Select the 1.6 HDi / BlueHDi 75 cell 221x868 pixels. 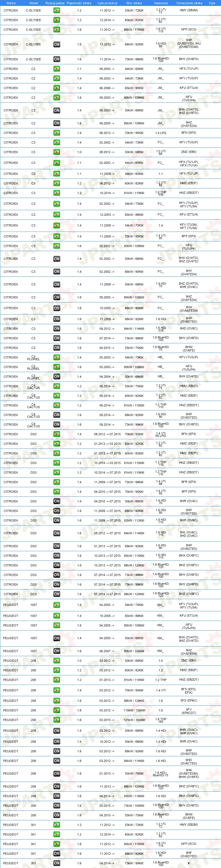[161, 774]
